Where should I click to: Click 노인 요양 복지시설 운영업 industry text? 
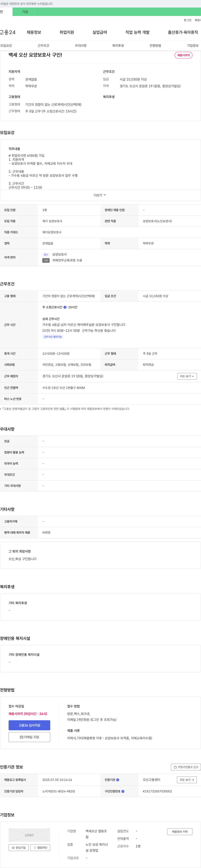97,847
